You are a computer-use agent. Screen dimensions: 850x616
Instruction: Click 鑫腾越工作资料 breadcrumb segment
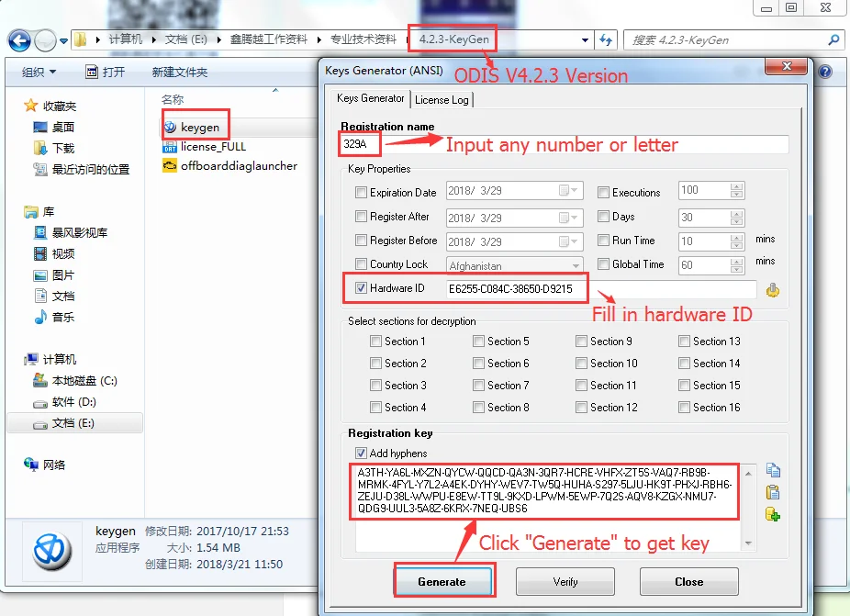(269, 39)
